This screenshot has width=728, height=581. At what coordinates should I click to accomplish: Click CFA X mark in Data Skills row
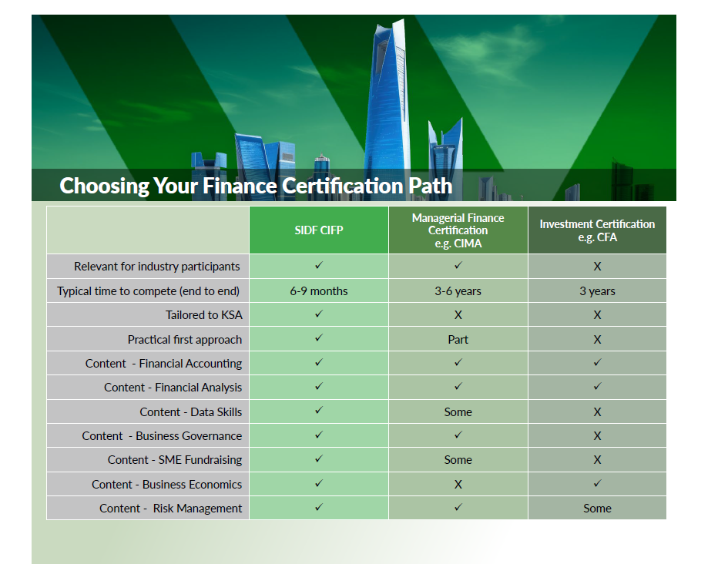point(597,412)
